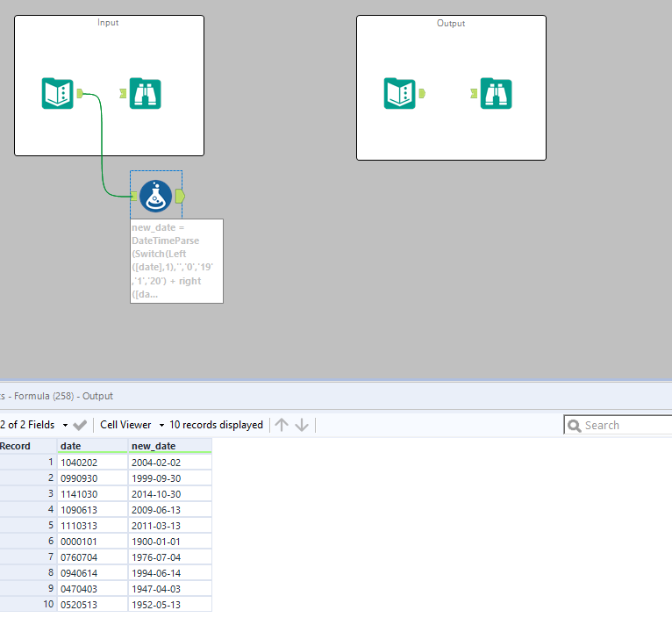Select the Formula tool on canvas
Viewport: 672px width, 639px height.
click(155, 196)
